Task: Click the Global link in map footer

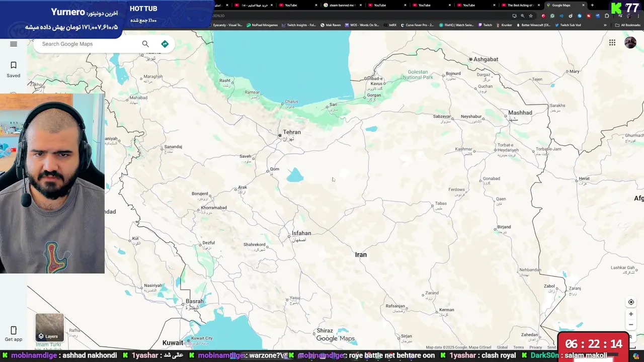Action: click(x=502, y=347)
